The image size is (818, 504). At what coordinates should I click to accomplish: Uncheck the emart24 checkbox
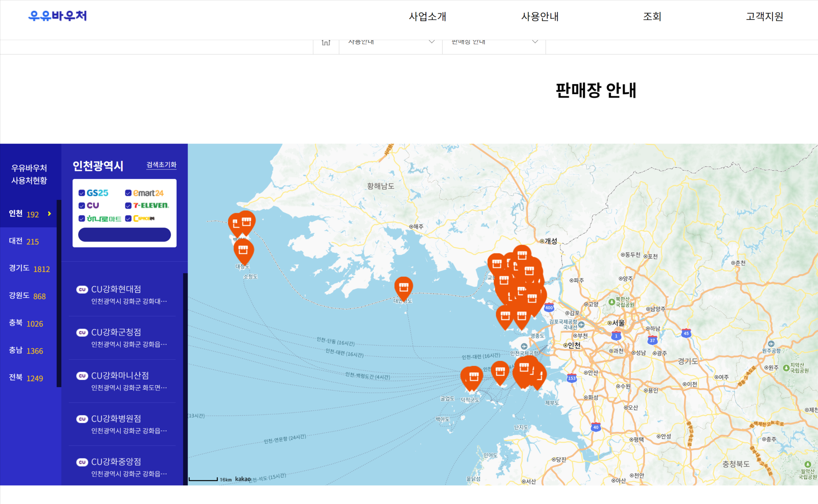[x=128, y=193]
